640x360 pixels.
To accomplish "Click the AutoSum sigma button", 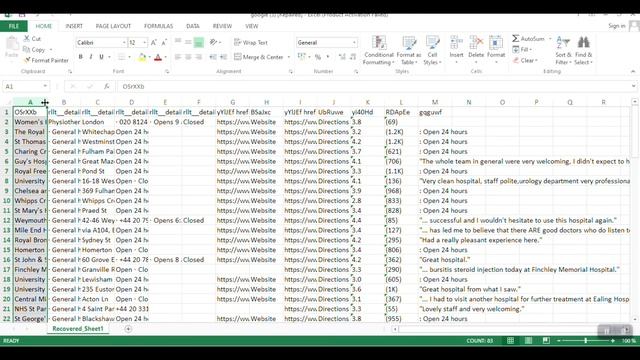I will point(529,38).
